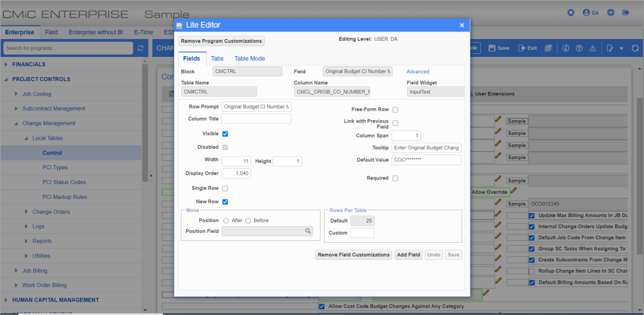Open the E-Time tab

(x=144, y=32)
